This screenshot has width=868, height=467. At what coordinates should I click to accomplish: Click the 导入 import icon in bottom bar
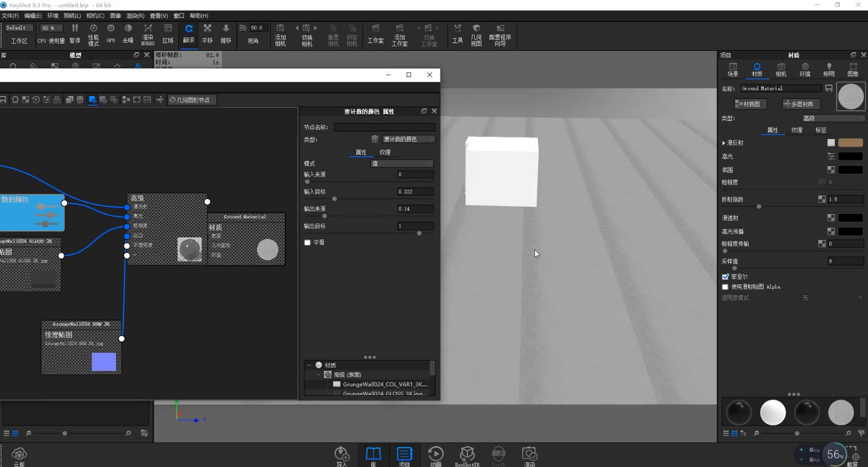342,454
